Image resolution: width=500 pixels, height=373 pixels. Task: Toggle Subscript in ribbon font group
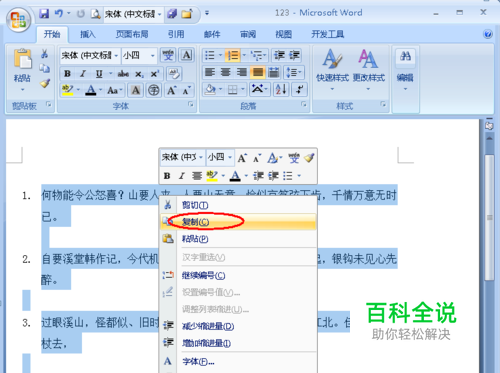point(139,74)
